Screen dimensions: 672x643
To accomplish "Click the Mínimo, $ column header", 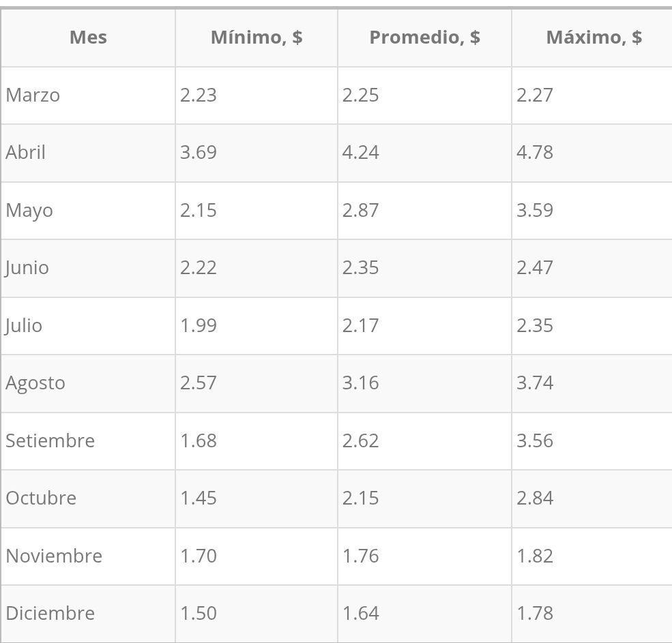I will pyautogui.click(x=257, y=38).
